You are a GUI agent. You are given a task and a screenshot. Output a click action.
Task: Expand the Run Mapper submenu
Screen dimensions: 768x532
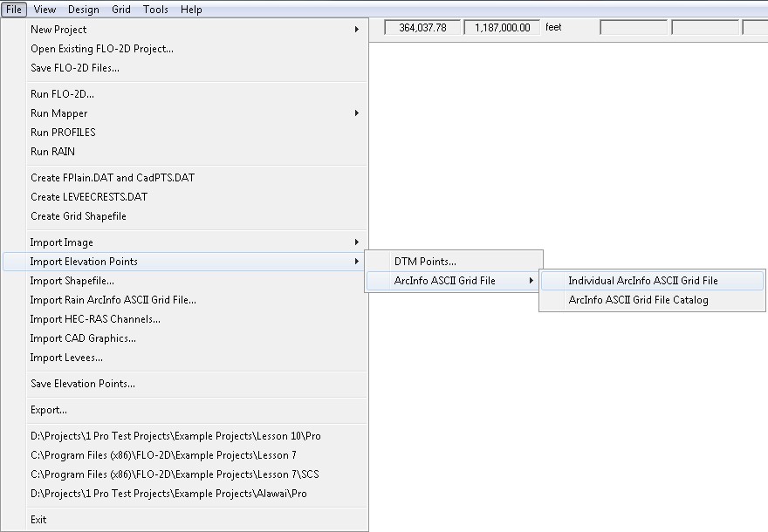(59, 113)
